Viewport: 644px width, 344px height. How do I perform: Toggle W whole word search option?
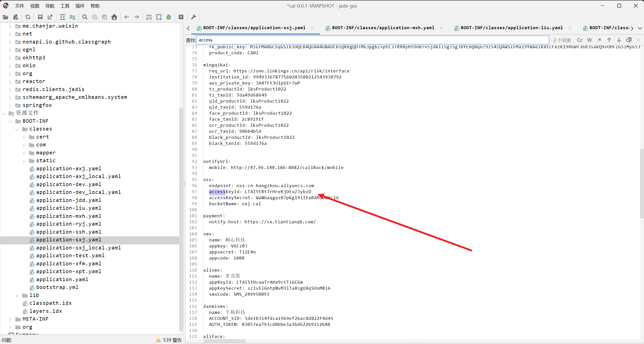589,40
